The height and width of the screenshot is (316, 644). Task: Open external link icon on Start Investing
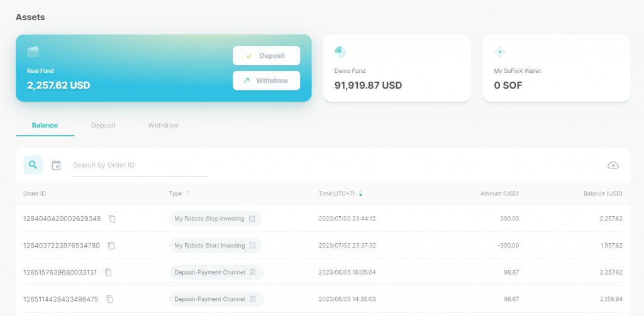[x=253, y=246]
